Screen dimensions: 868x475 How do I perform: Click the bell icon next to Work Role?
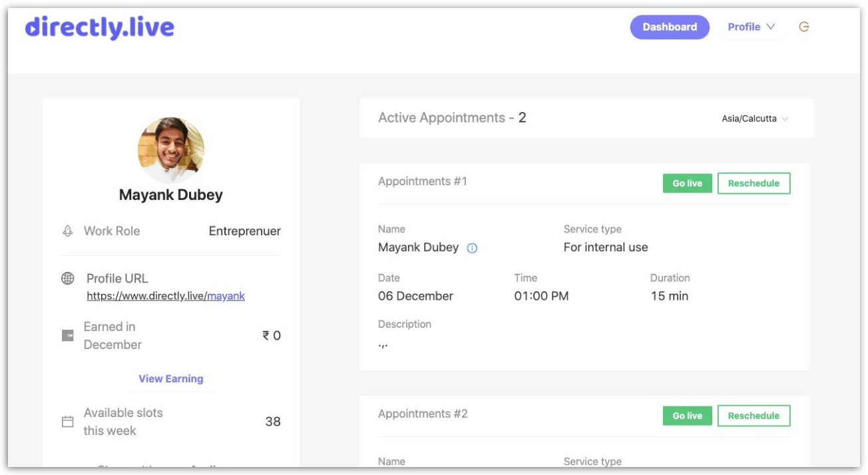point(67,231)
